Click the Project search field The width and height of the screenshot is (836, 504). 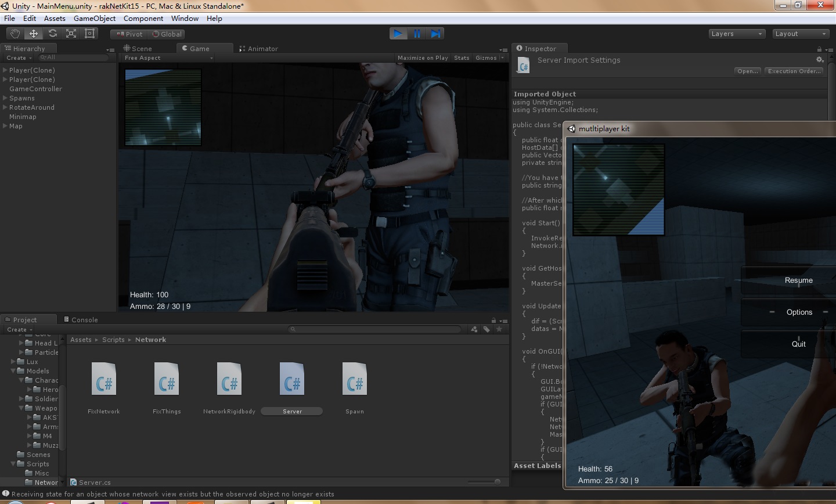pyautogui.click(x=375, y=329)
